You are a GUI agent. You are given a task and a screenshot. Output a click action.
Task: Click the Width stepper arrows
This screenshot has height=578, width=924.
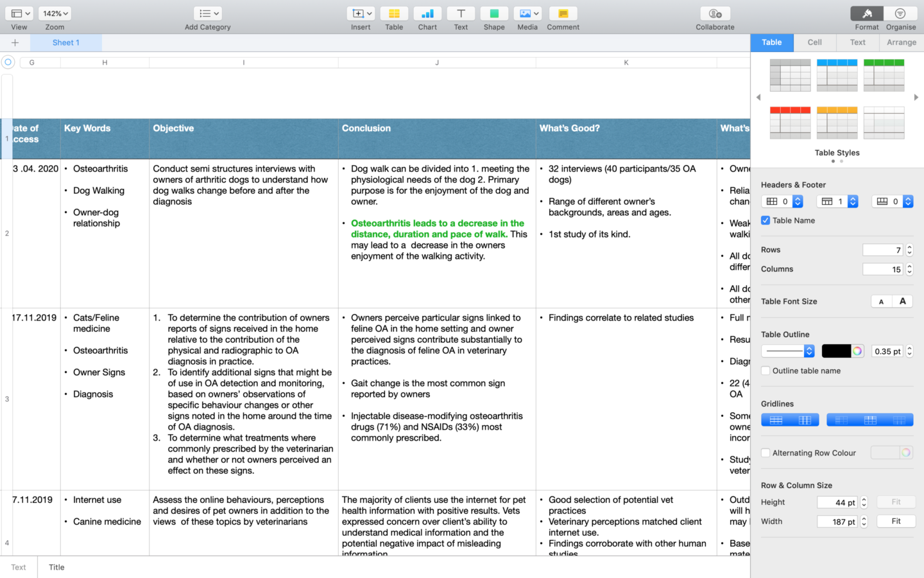[864, 521]
